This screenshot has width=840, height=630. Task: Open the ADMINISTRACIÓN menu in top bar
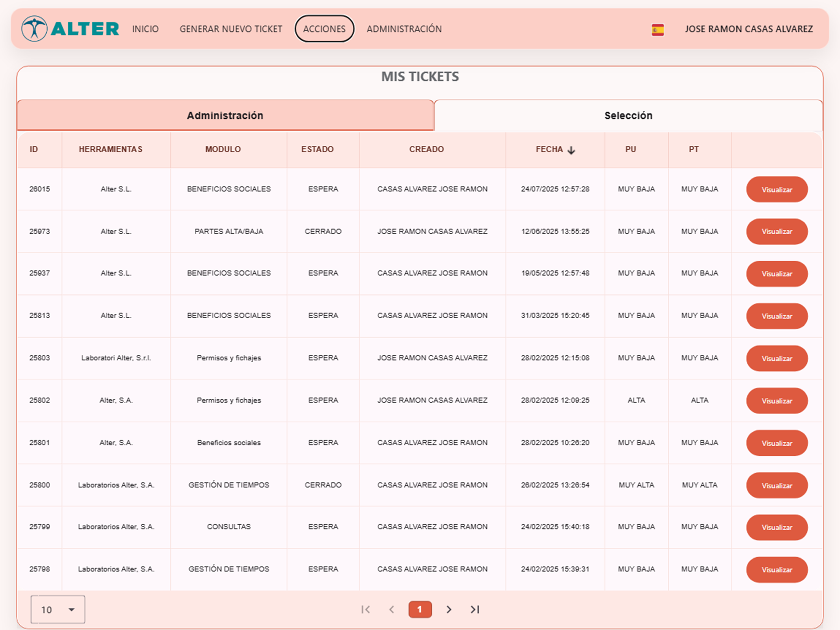[404, 29]
